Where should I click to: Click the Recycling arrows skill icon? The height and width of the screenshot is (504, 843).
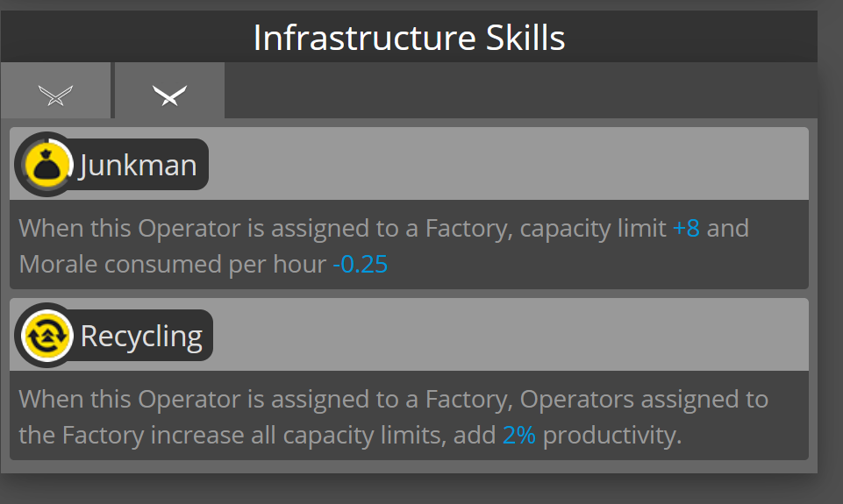44,335
